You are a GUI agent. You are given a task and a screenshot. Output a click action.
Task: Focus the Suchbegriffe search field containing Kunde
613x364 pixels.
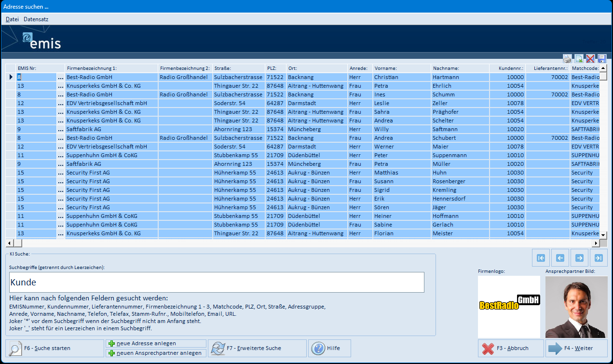(x=217, y=282)
